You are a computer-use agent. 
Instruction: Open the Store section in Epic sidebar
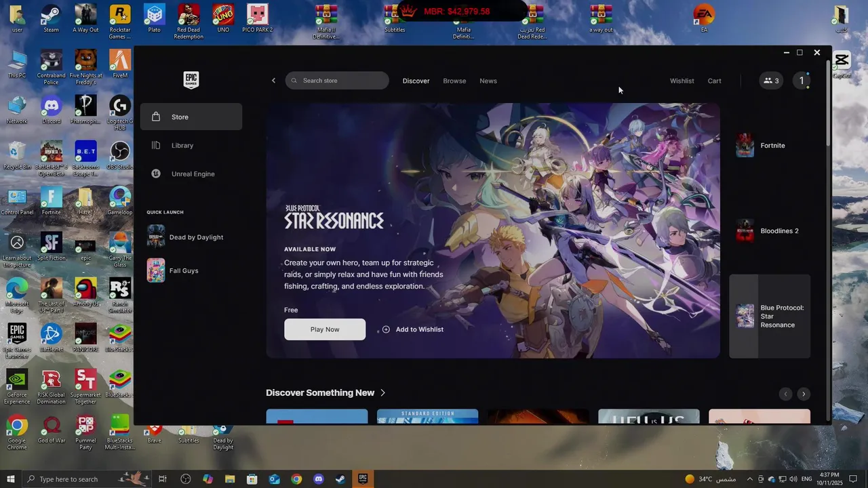191,117
